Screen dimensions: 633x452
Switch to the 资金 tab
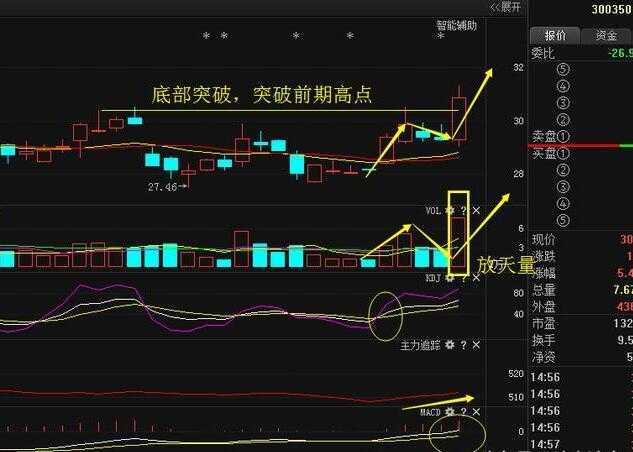pos(606,36)
